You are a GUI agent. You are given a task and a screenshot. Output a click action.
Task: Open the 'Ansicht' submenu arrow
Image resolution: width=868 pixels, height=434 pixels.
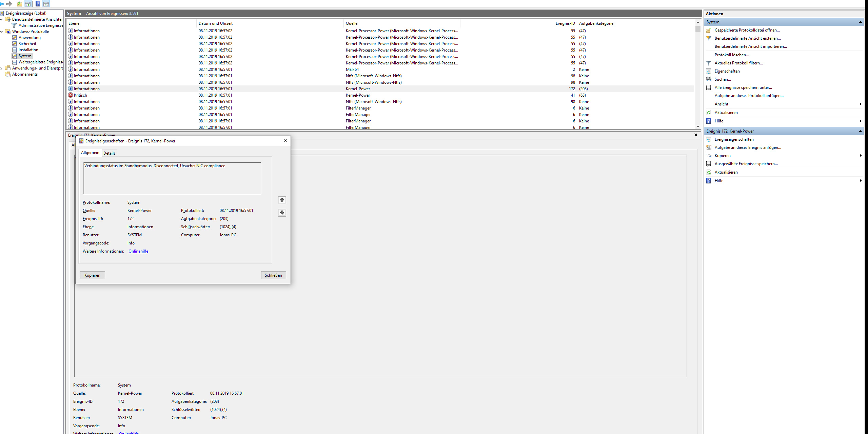[x=860, y=104]
